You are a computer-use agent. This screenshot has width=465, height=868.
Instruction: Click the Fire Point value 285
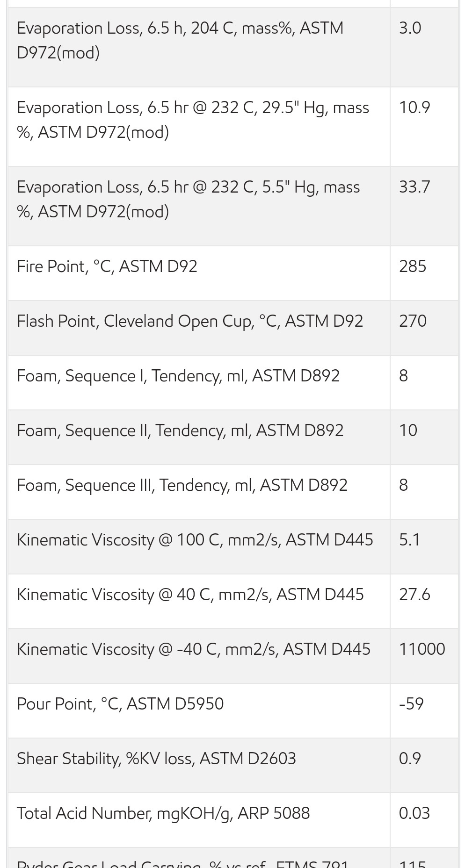(x=412, y=266)
